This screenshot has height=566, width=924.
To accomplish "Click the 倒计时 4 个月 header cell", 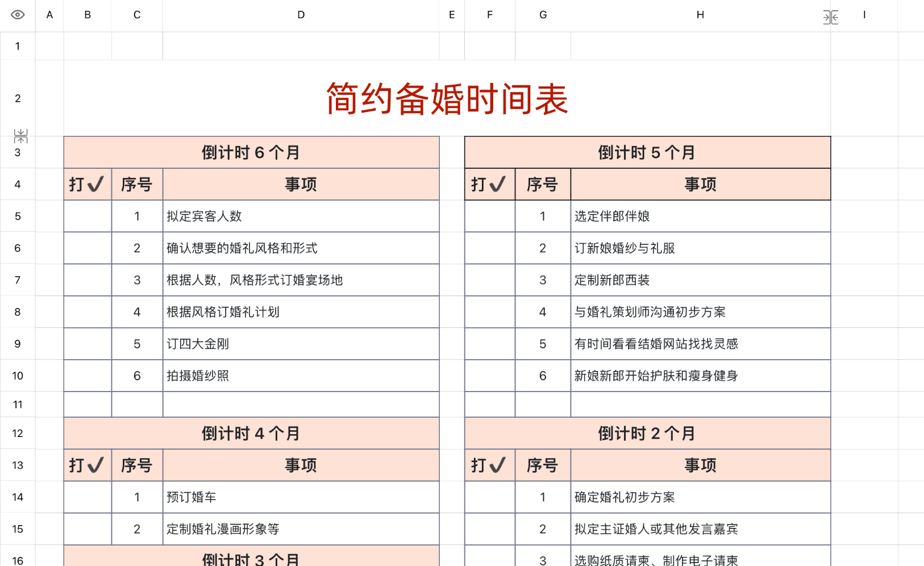I will pyautogui.click(x=251, y=434).
